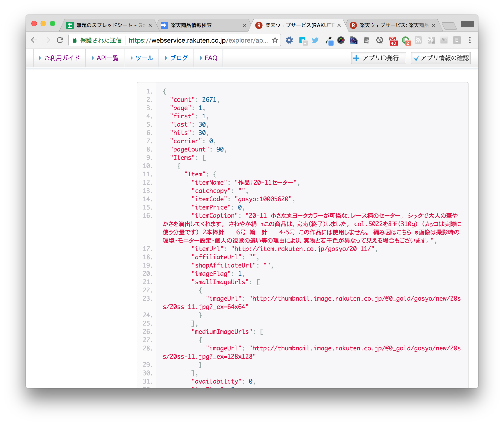Open the Chrome three-dot menu
Screen dimensions: 504x425
click(470, 40)
